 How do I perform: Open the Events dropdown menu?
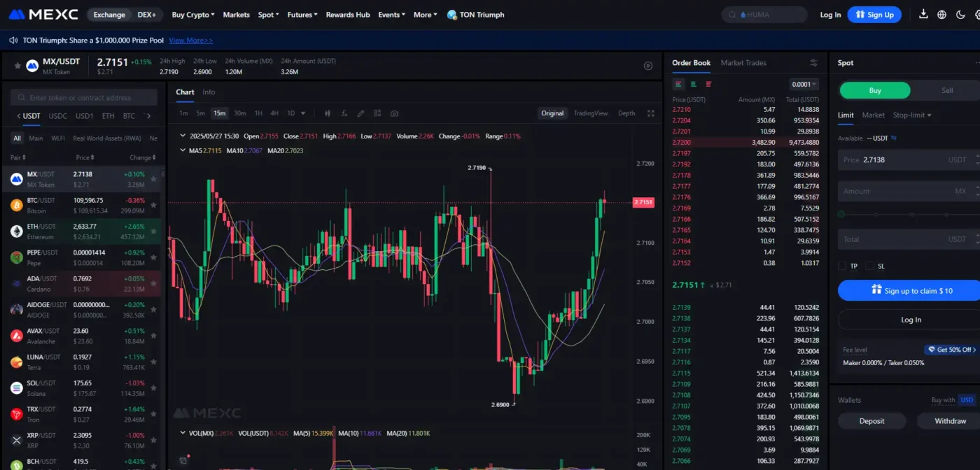coord(391,15)
